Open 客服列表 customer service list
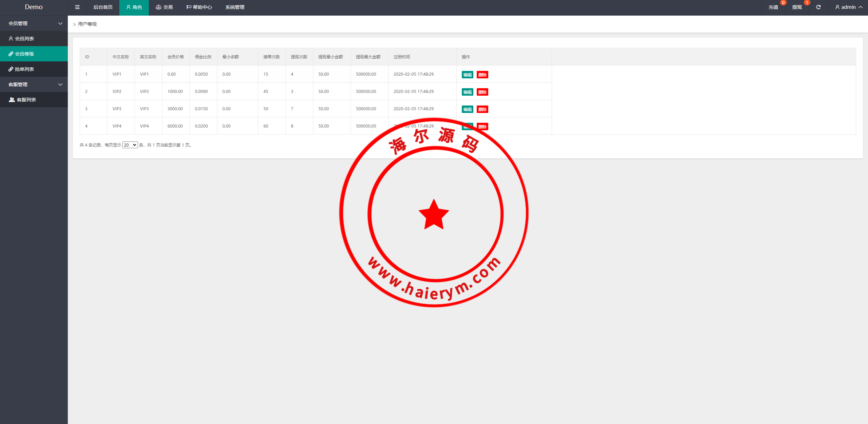 (x=26, y=100)
